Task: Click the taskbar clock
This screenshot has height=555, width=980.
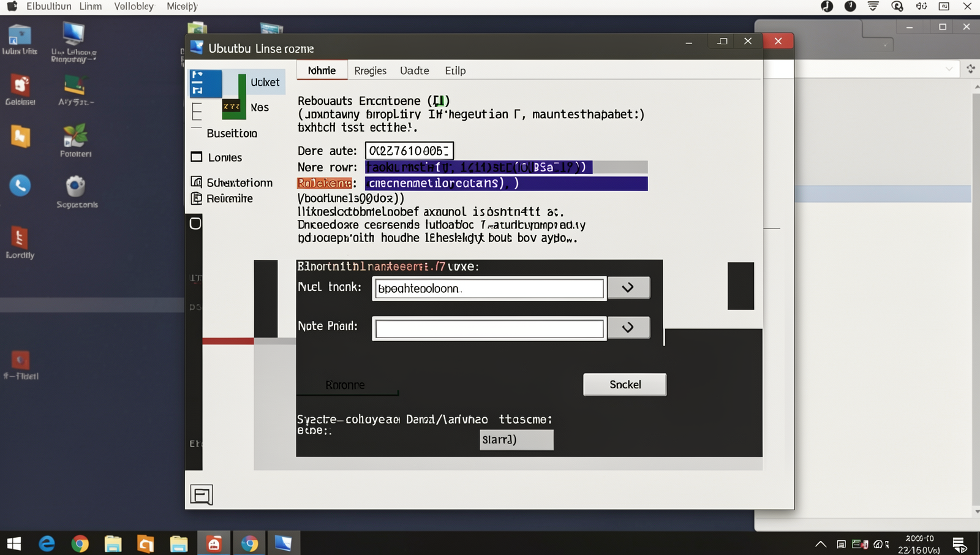Action: coord(919,544)
